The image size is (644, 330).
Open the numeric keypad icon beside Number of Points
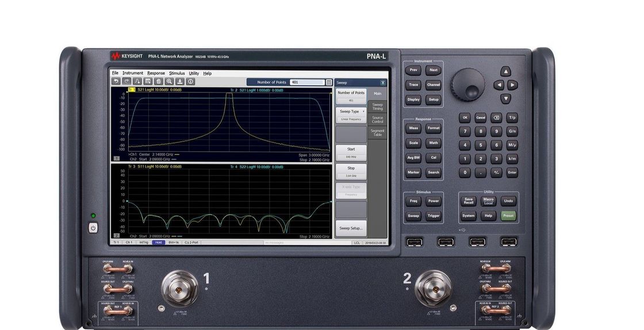click(329, 83)
